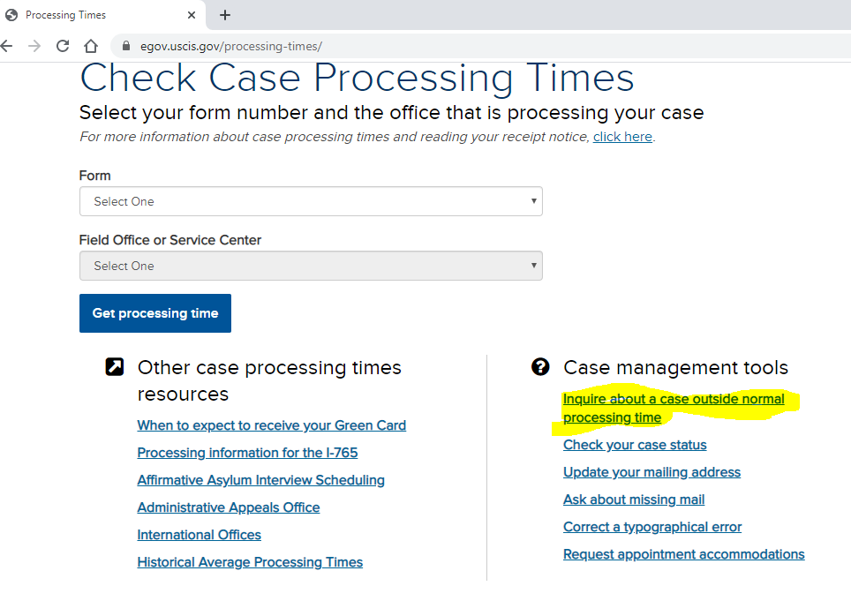Open Processing information for the I-765
The width and height of the screenshot is (851, 616).
click(247, 453)
